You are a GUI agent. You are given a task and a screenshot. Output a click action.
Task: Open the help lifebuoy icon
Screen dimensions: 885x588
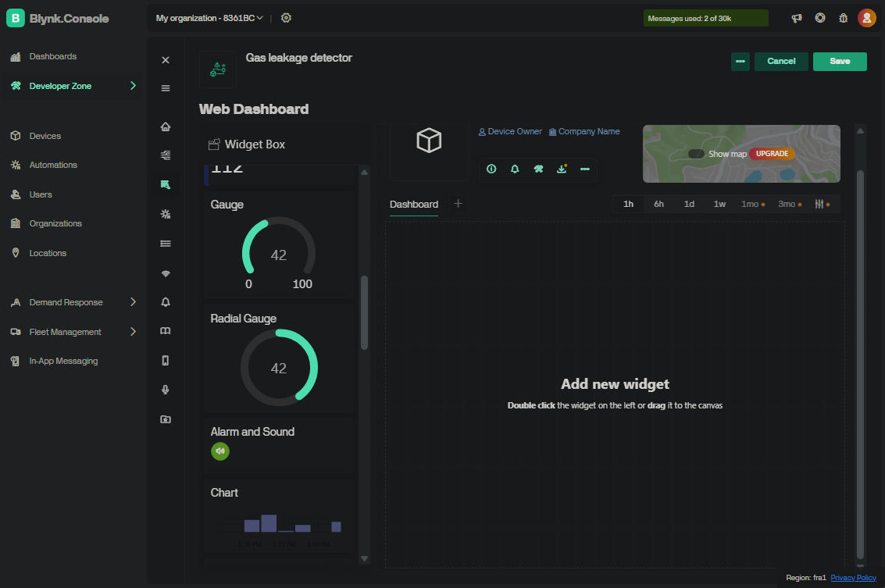pyautogui.click(x=819, y=18)
